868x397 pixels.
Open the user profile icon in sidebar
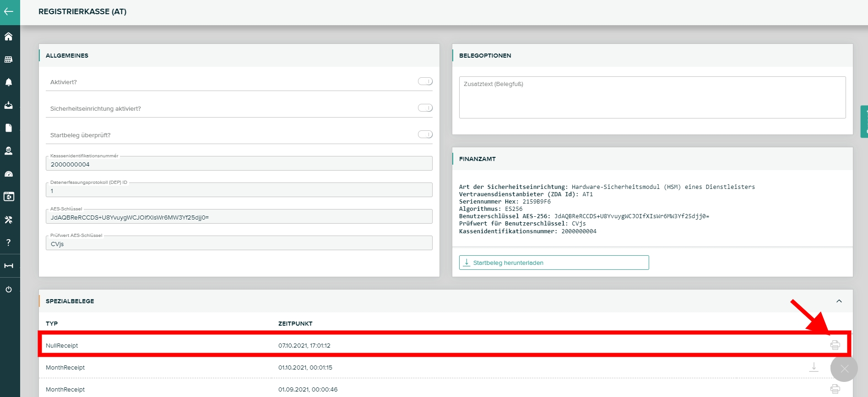coord(9,151)
